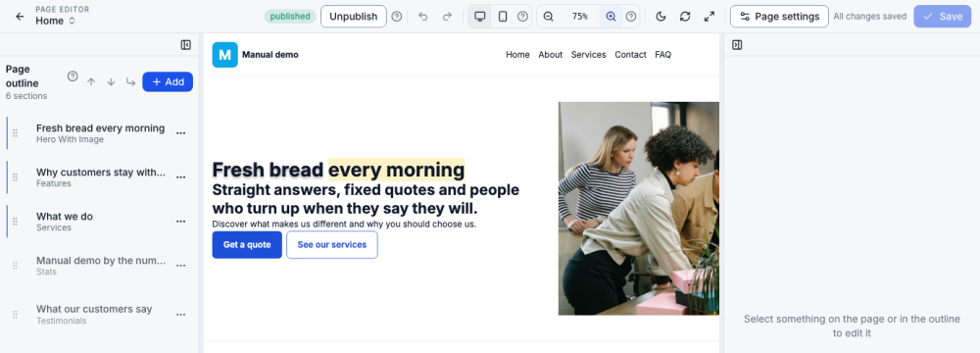This screenshot has height=353, width=980.
Task: Open Page outline help icon
Action: pos(73,76)
